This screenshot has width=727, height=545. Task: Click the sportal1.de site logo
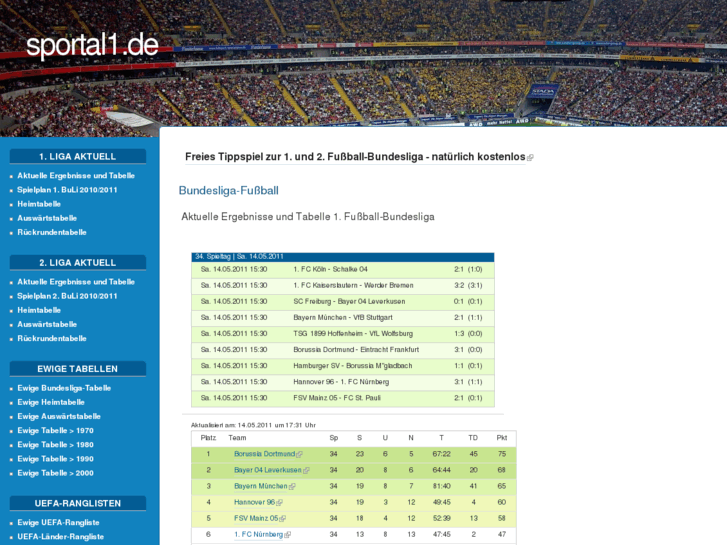click(x=92, y=45)
